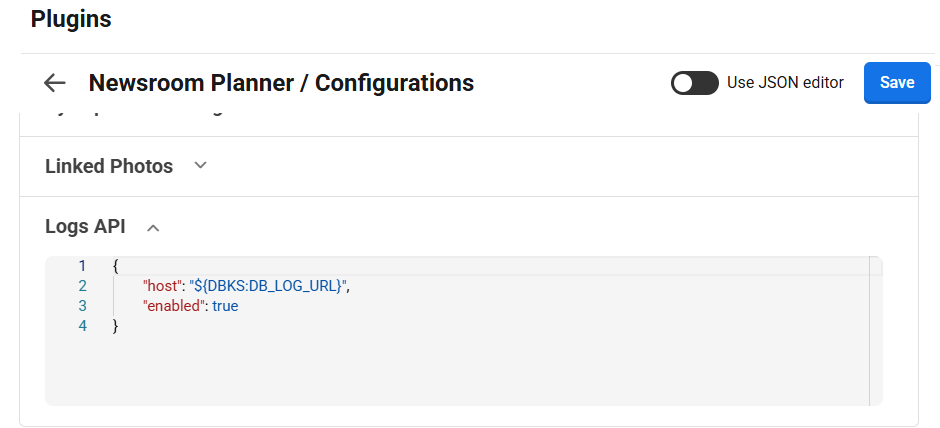Image resolution: width=940 pixels, height=428 pixels.
Task: Click the Use JSON editor label
Action: point(785,83)
